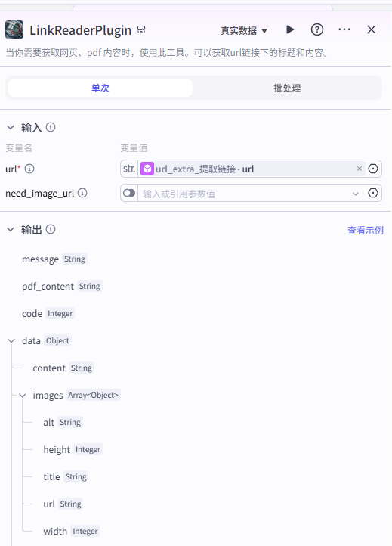The width and height of the screenshot is (392, 546).
Task: Select the content String output row
Action: pyautogui.click(x=63, y=368)
